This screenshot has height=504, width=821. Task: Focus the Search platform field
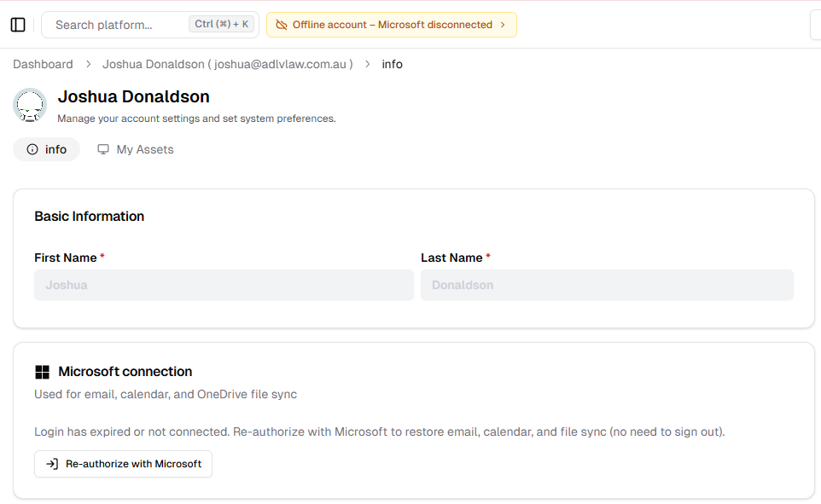150,25
